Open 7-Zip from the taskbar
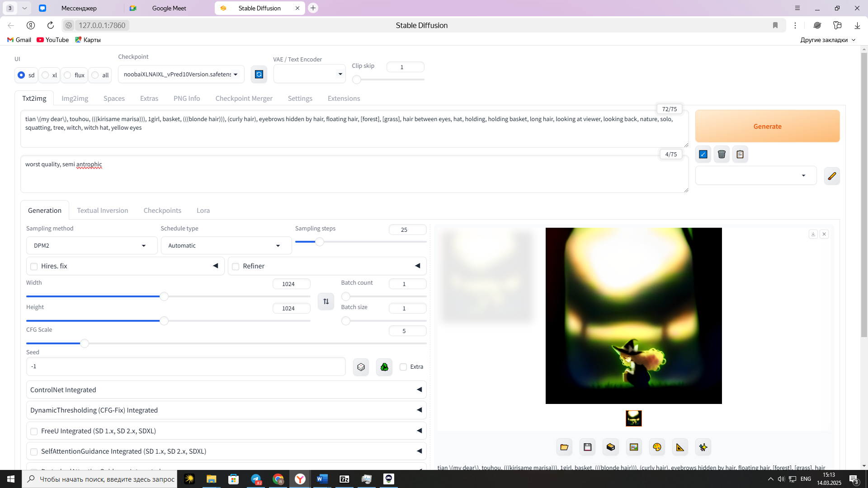 [x=344, y=479]
